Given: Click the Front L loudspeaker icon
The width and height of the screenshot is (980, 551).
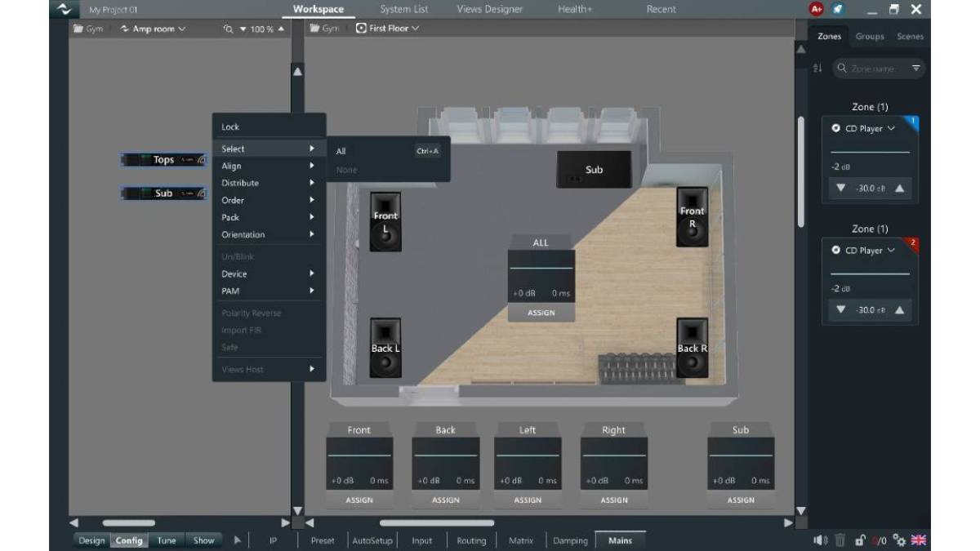Looking at the screenshot, I should pos(385,221).
